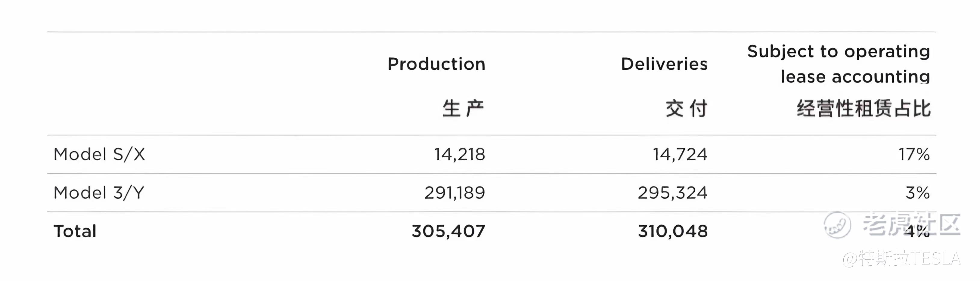Click the 交付 Chinese header label
Screen dimensions: 980x281
686,109
